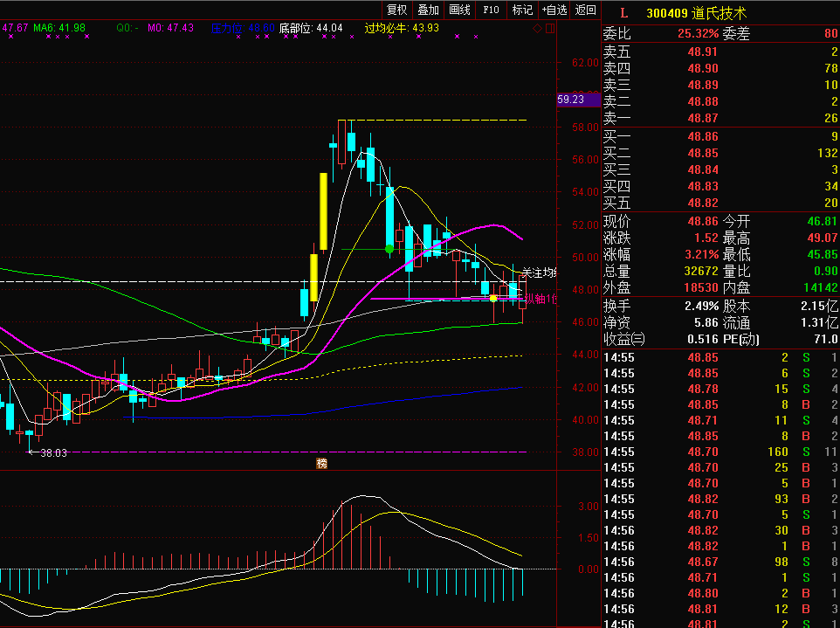This screenshot has width=840, height=628.
Task: Click the 买一 bid price 48.86
Action: click(703, 136)
